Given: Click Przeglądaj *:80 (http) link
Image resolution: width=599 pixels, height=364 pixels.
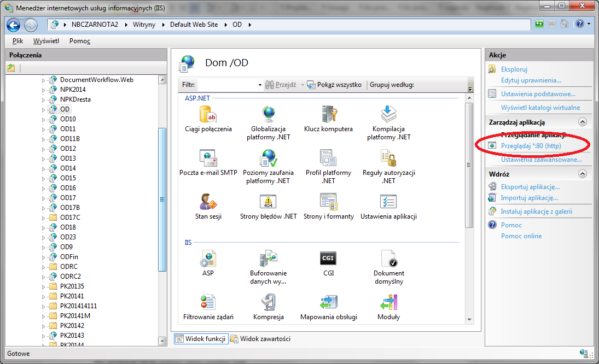Looking at the screenshot, I should pyautogui.click(x=531, y=146).
